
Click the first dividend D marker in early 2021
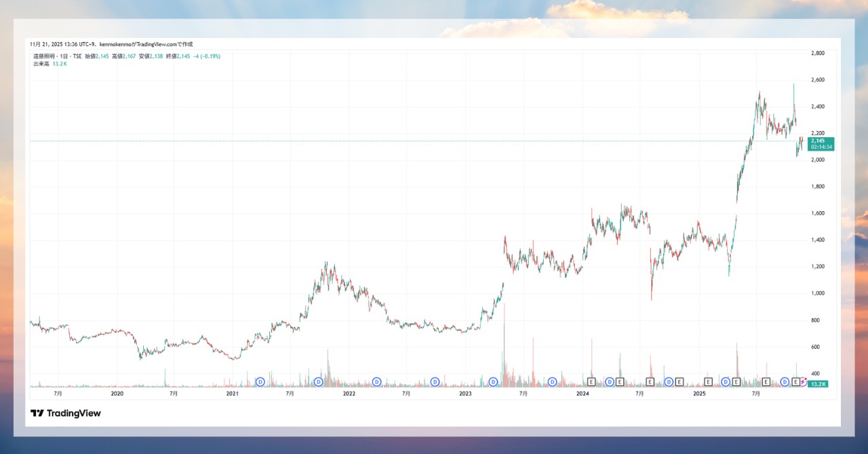point(260,382)
